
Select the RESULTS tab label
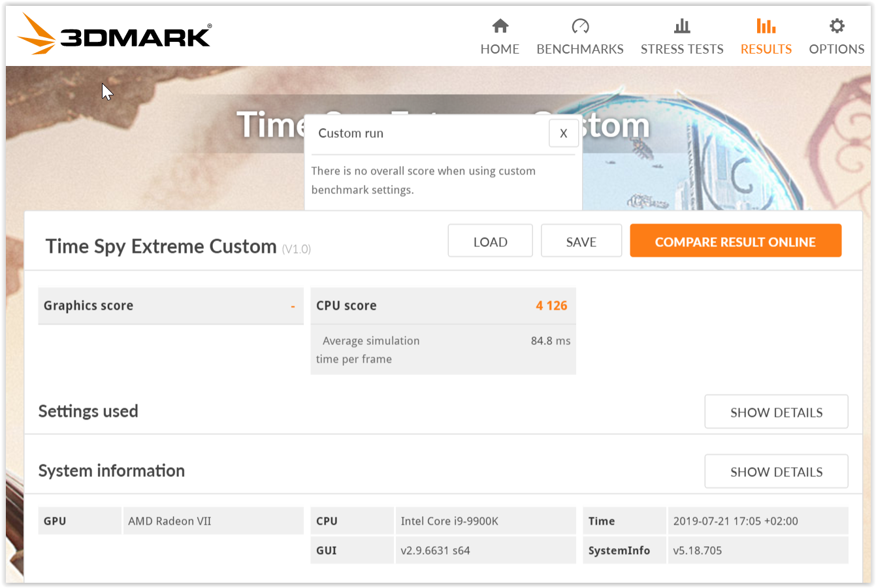click(x=766, y=49)
